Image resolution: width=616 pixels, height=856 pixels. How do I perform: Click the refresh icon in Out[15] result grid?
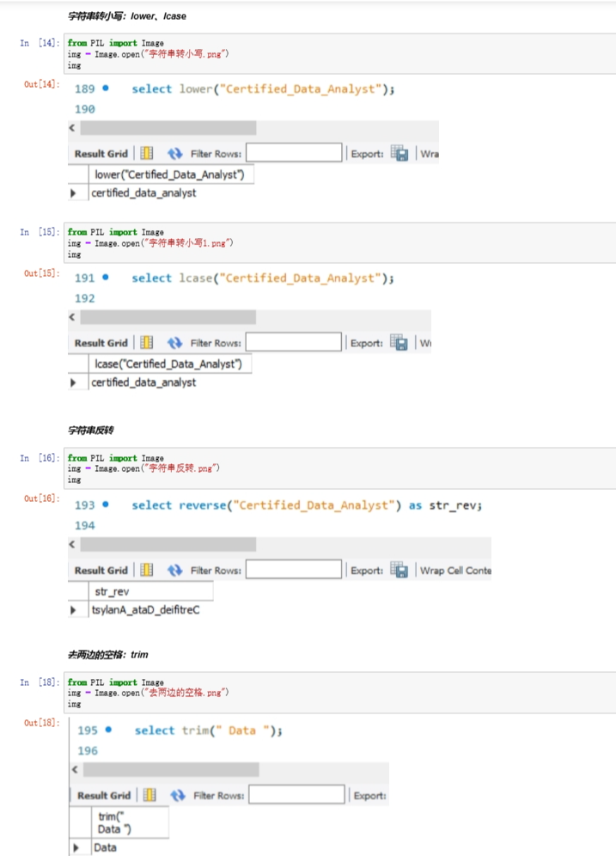click(x=174, y=343)
